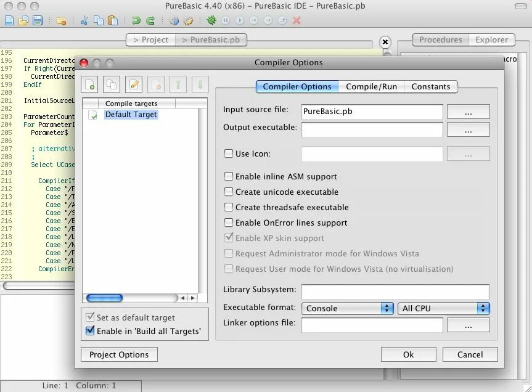Open the Constants tab

[431, 86]
